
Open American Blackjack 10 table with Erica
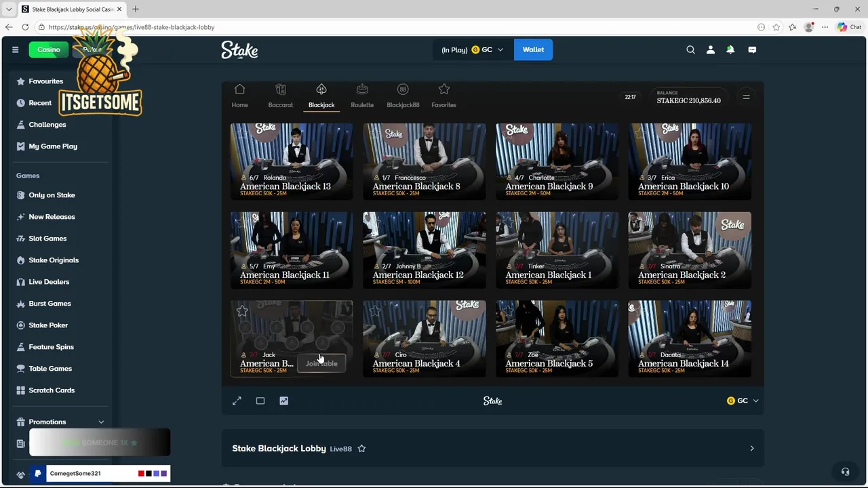pyautogui.click(x=690, y=161)
